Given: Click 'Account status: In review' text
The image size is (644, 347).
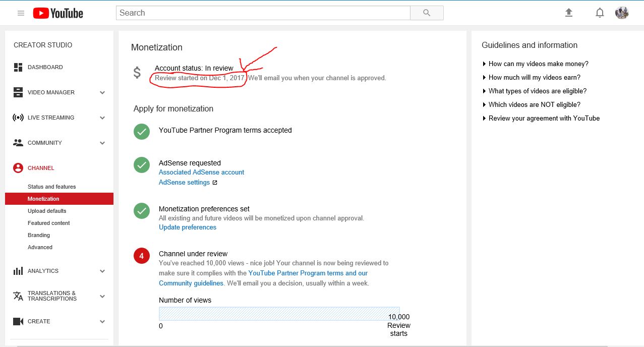Looking at the screenshot, I should point(194,68).
